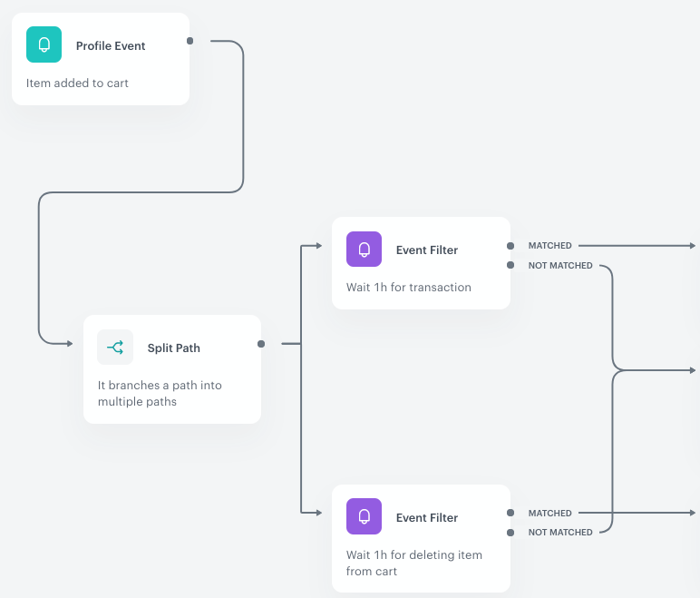Screen dimensions: 700x598
Task: Click the MATCHED label of the transaction filter
Action: pyautogui.click(x=550, y=246)
